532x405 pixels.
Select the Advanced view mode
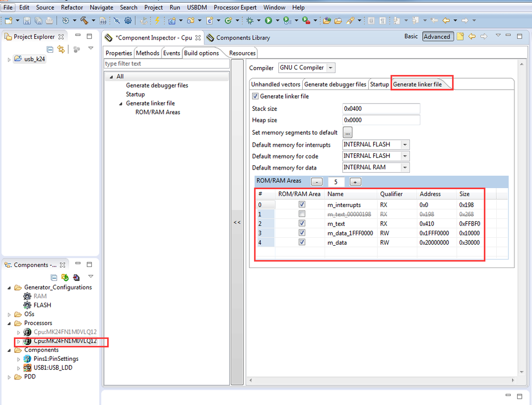(x=438, y=37)
